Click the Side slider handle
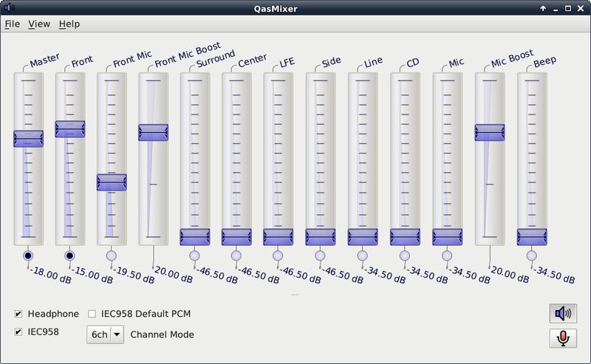Image resolution: width=591 pixels, height=364 pixels. [x=321, y=237]
